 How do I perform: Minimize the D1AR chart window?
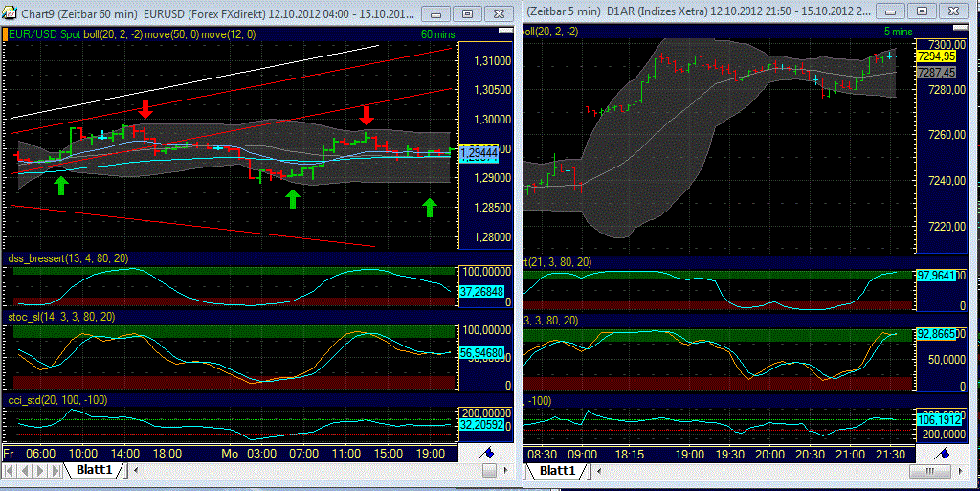tap(891, 11)
